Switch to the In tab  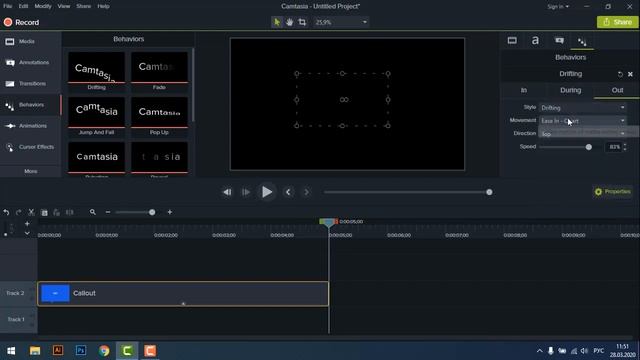[524, 90]
